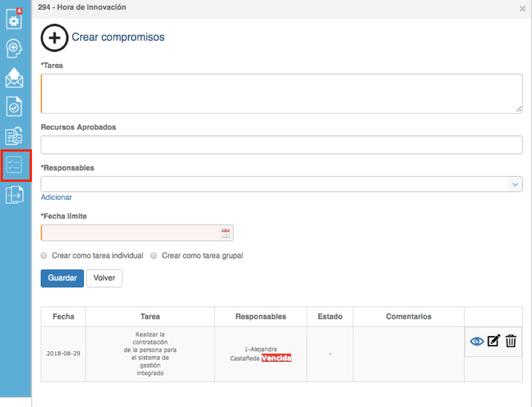Select Crear como tarea grupal option
This screenshot has height=407, width=532.
(x=154, y=255)
